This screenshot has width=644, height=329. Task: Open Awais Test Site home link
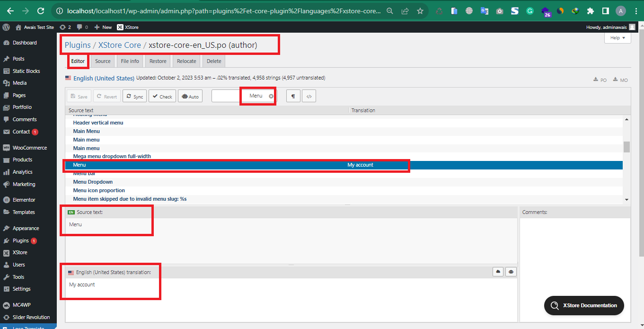(x=35, y=27)
